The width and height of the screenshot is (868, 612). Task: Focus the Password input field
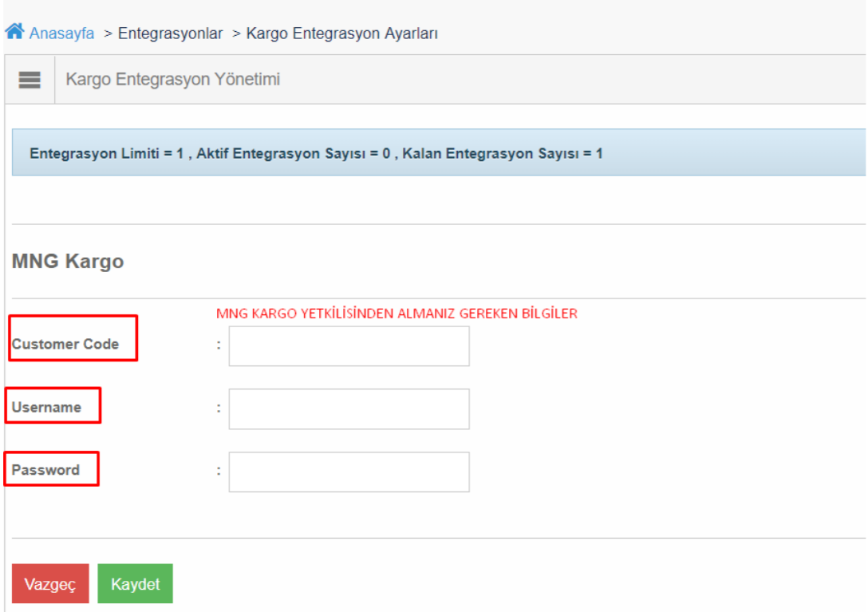[x=349, y=472]
